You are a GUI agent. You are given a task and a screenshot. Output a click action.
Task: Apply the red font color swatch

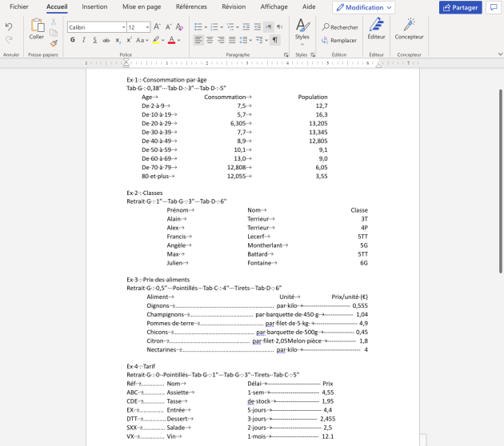tap(171, 40)
